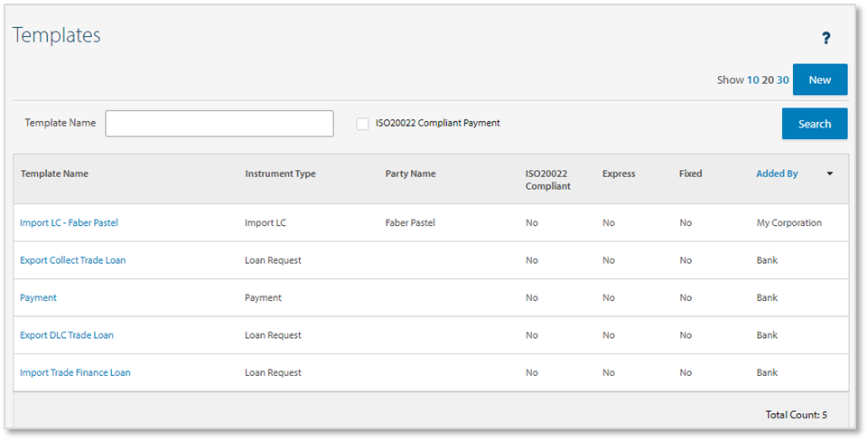
Task: Sort by Added By column header
Action: click(x=777, y=174)
